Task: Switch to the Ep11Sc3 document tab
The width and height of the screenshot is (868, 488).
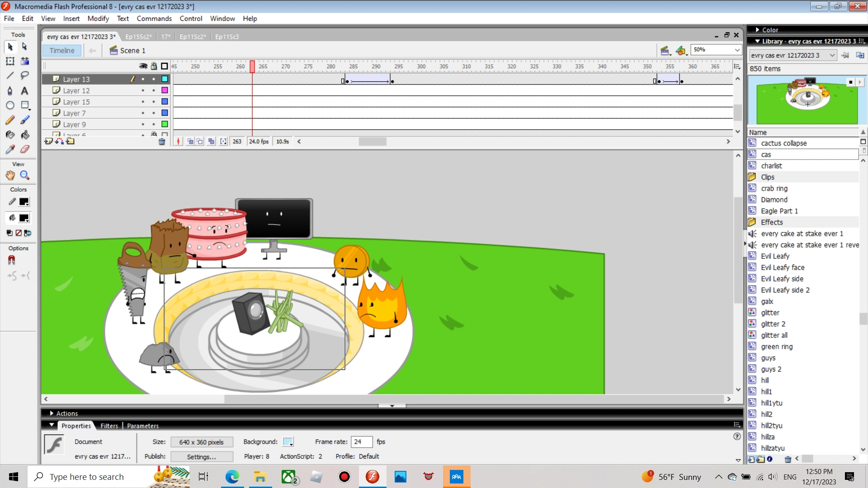Action: pyautogui.click(x=227, y=37)
